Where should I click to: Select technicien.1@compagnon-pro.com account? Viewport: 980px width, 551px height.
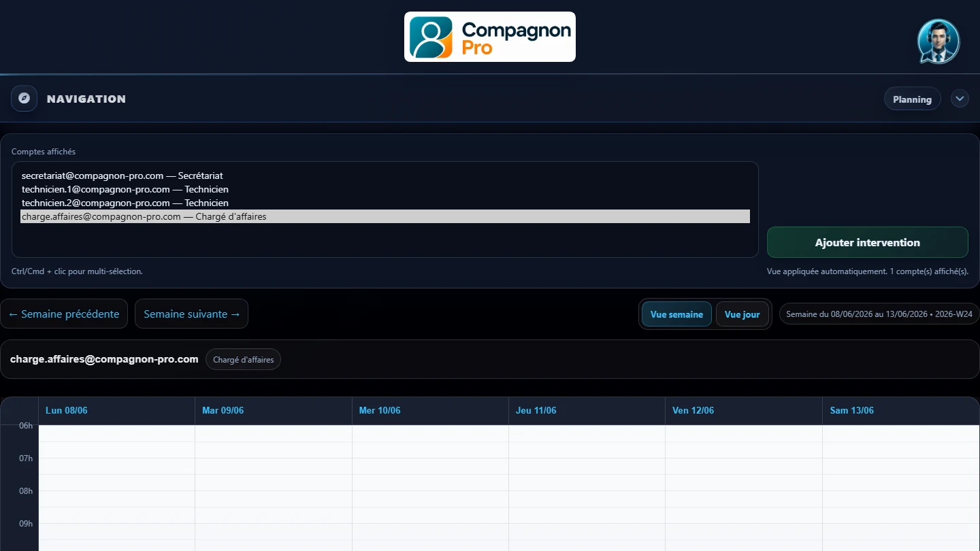pyautogui.click(x=385, y=189)
